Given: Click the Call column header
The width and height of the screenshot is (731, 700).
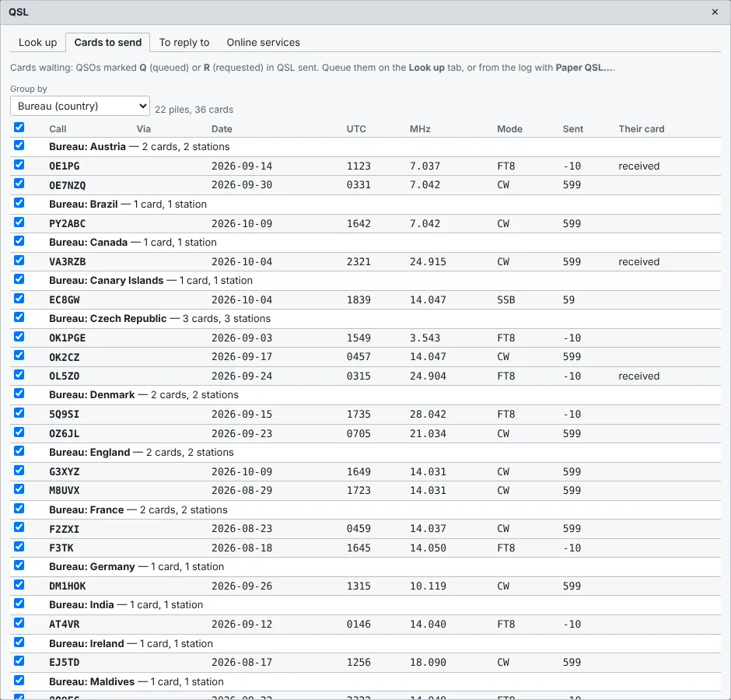Looking at the screenshot, I should point(58,128).
